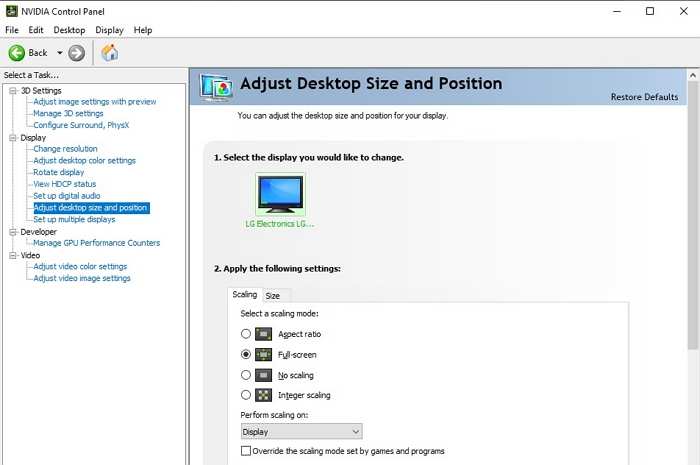This screenshot has width=700, height=465.
Task: Close the NVIDIA Control Panel window
Action: [x=683, y=11]
